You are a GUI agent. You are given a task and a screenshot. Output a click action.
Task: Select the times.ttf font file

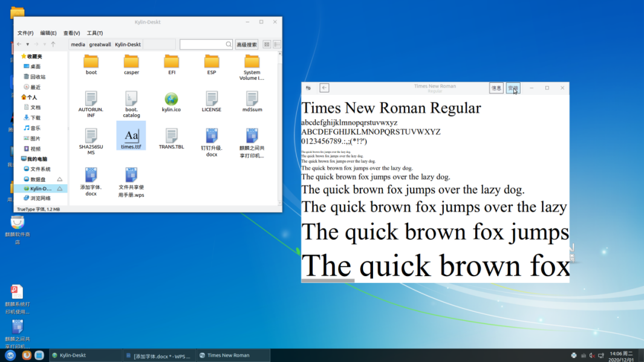pyautogui.click(x=131, y=137)
